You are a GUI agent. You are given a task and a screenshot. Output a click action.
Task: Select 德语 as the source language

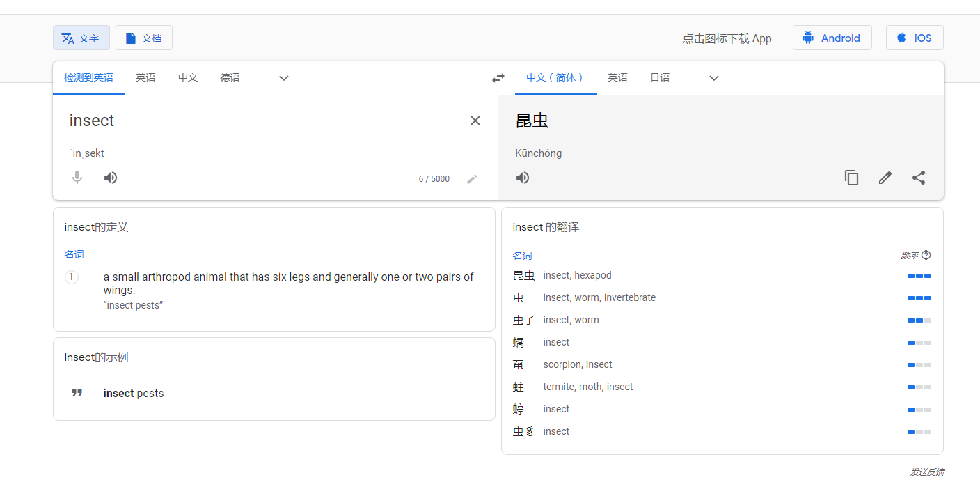[230, 77]
